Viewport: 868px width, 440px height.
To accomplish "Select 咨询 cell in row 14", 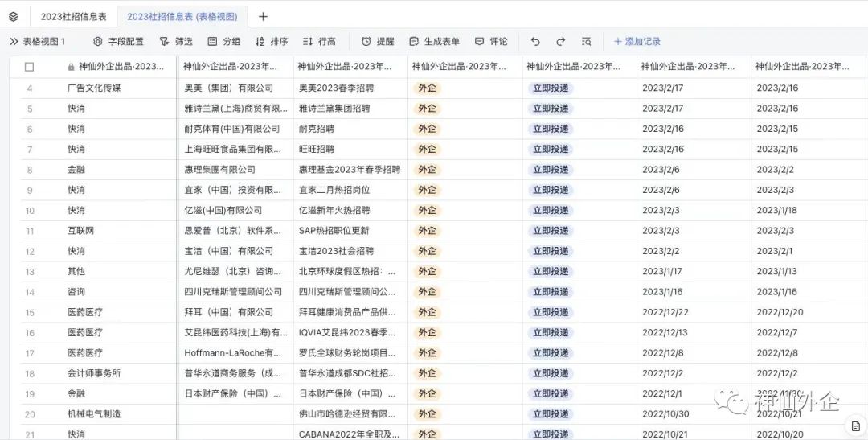I will (76, 291).
